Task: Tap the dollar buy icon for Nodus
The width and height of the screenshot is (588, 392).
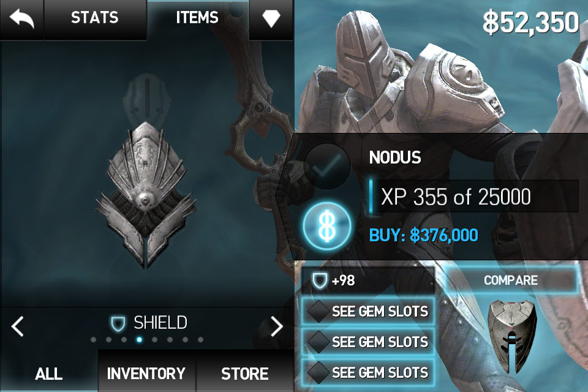Action: tap(327, 226)
